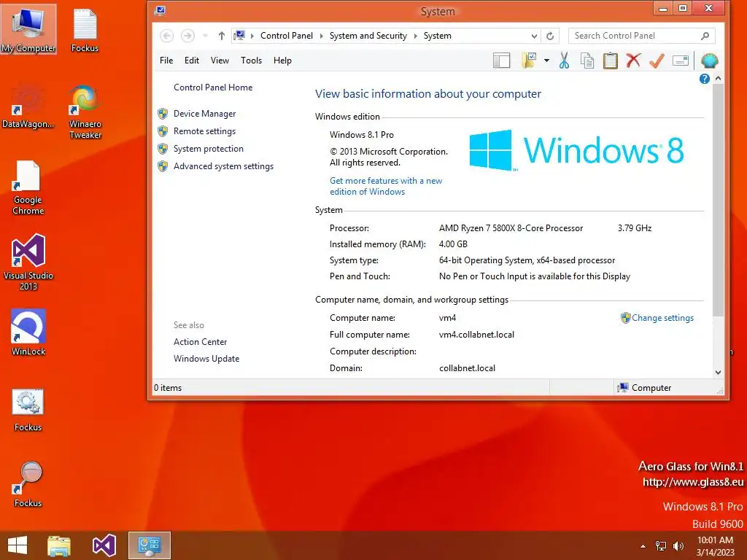Expand the address bar history dropdown
This screenshot has width=747, height=560.
pyautogui.click(x=534, y=36)
